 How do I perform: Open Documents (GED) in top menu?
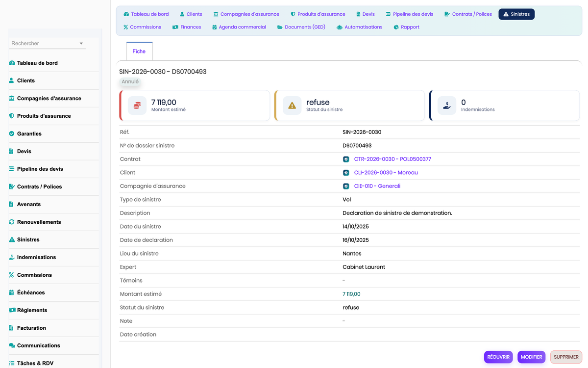301,27
